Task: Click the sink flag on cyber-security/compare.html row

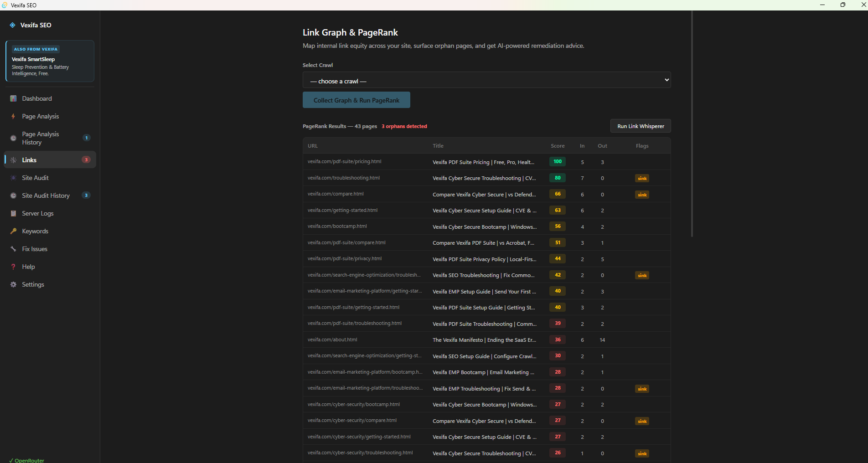Action: click(642, 422)
